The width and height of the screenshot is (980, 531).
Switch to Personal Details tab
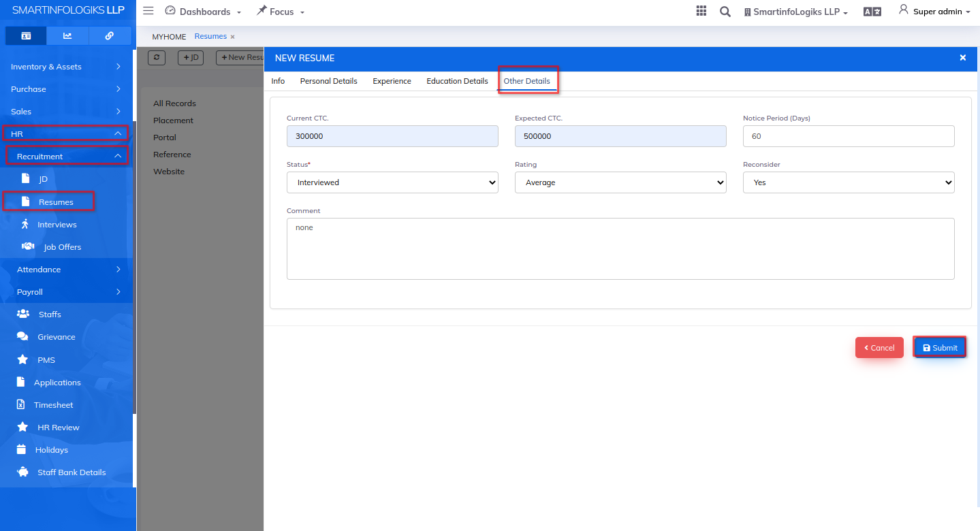[x=329, y=81]
